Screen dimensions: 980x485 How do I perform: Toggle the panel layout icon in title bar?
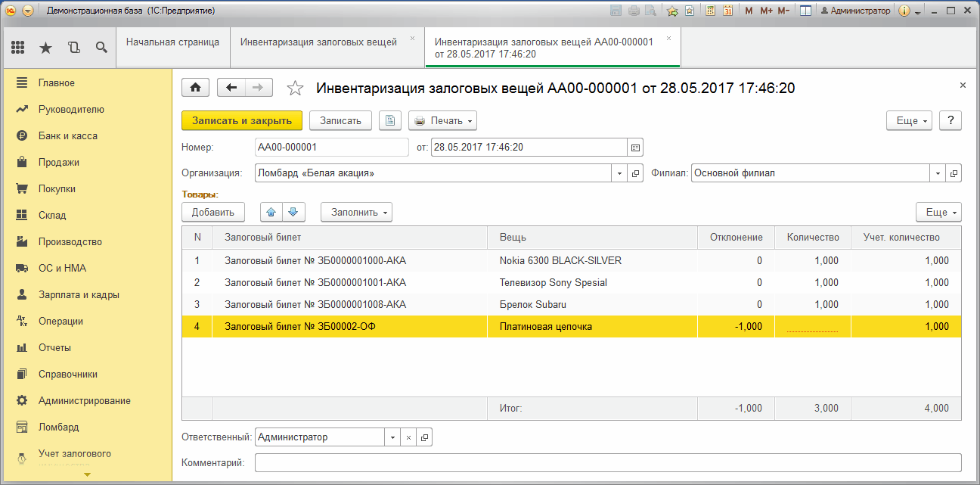click(806, 11)
